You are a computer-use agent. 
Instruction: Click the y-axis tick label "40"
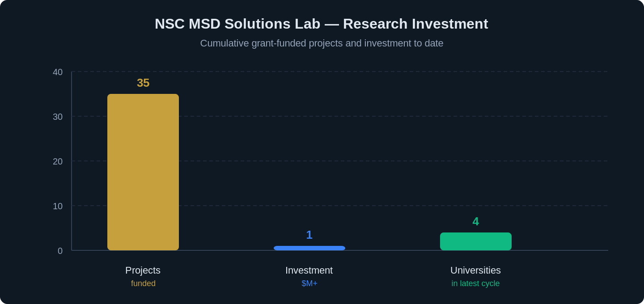point(58,72)
